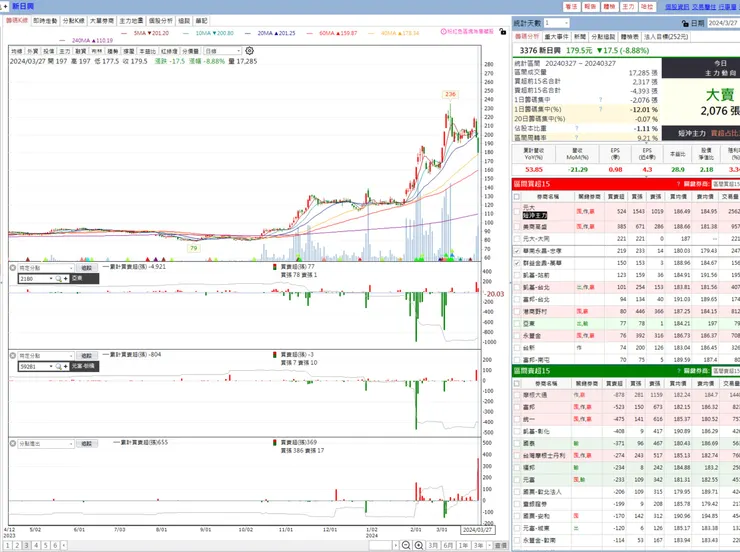740x552 pixels.
Task: Click the 日期 input showing 2024/3/27
Action: tap(723, 23)
